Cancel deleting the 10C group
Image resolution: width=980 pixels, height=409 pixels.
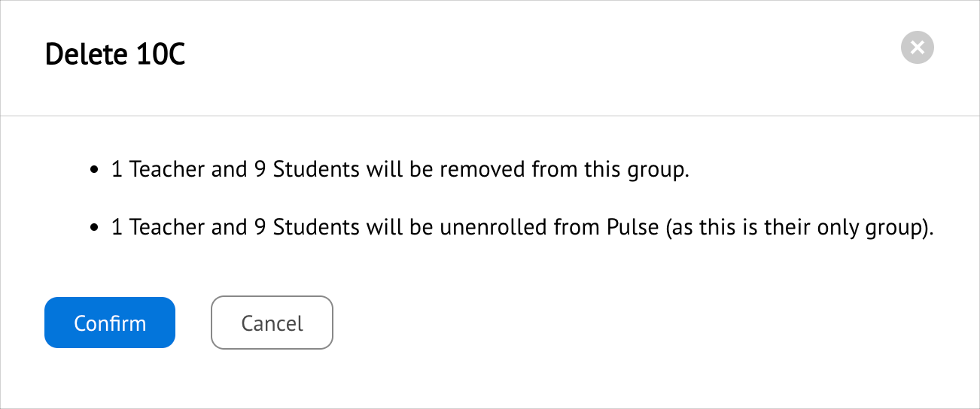pyautogui.click(x=272, y=323)
